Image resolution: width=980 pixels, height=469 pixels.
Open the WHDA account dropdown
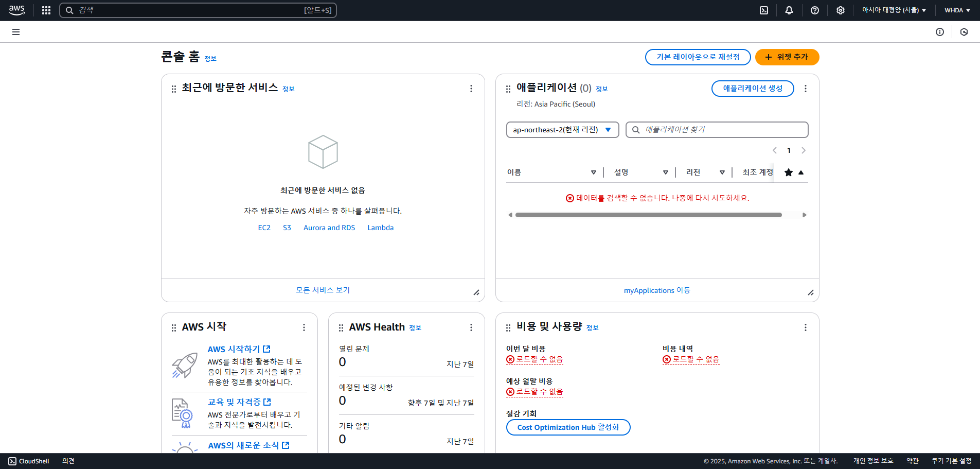pyautogui.click(x=957, y=10)
